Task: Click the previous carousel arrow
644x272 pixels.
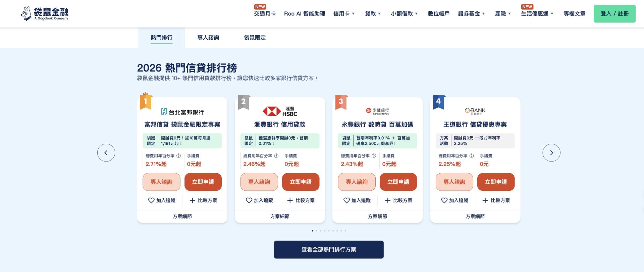Action: point(106,153)
